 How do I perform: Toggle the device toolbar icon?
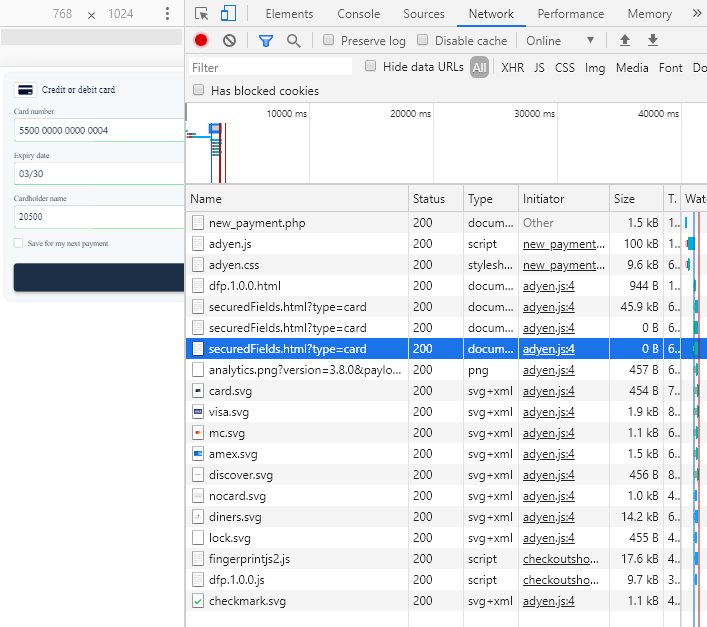click(228, 14)
